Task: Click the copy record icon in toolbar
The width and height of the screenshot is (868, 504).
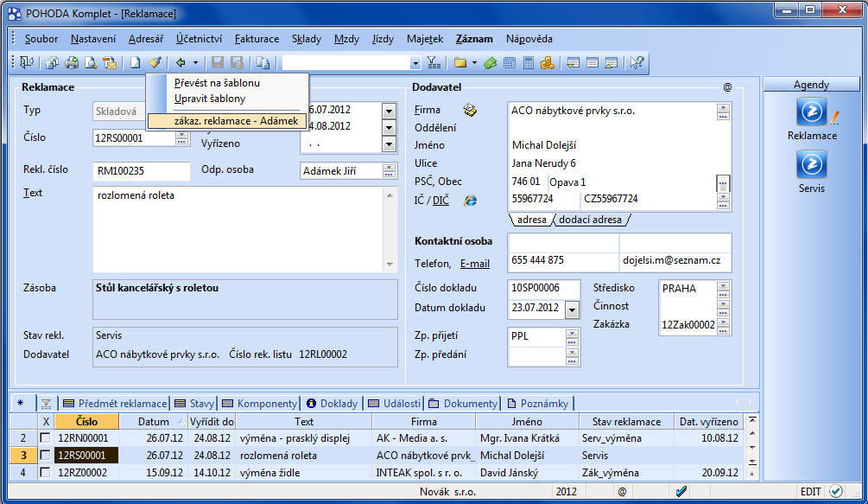Action: pos(263,62)
